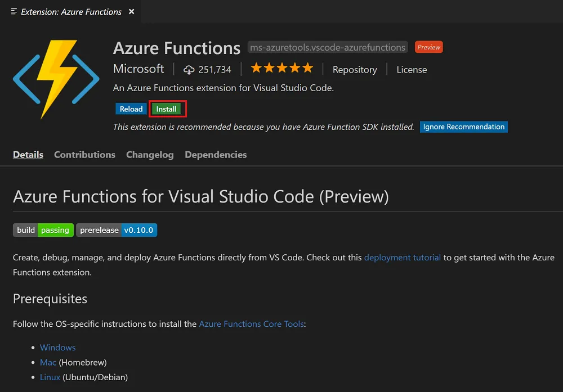Screen dimensions: 563x392
Task: Click the Microsoft publisher name
Action: coord(138,69)
